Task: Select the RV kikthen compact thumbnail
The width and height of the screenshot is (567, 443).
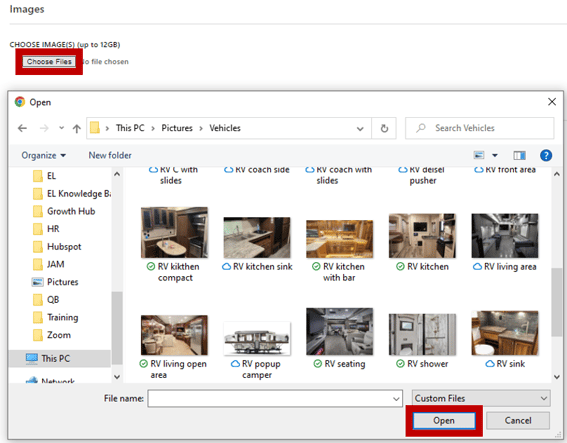Action: (174, 232)
